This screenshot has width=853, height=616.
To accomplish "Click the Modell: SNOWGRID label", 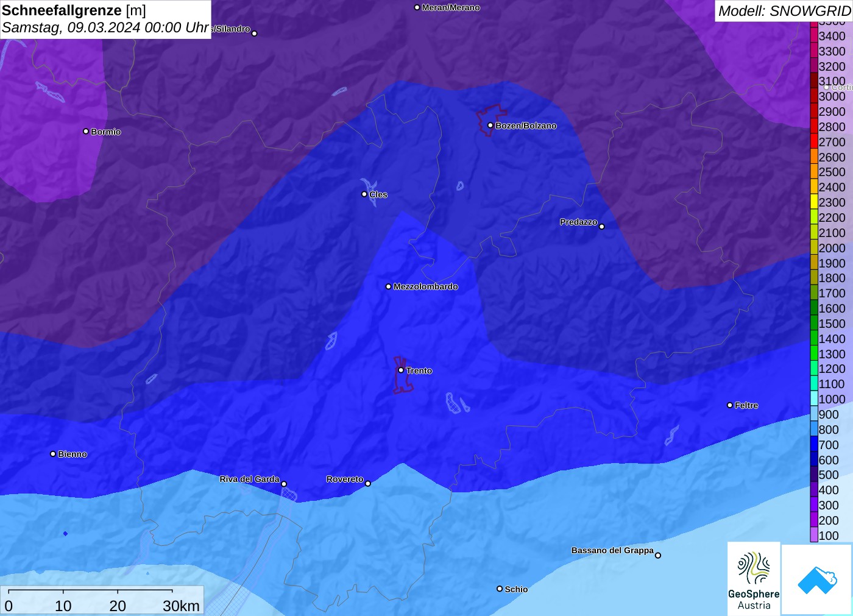I will [x=784, y=11].
